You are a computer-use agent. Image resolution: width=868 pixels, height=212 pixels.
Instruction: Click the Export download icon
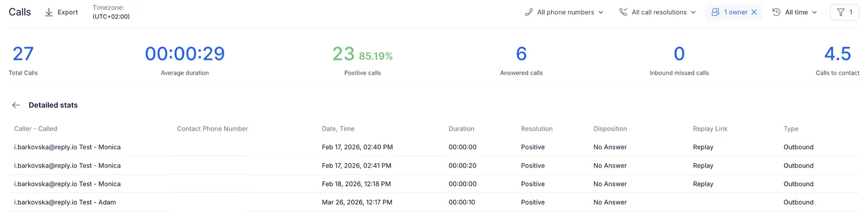[49, 12]
